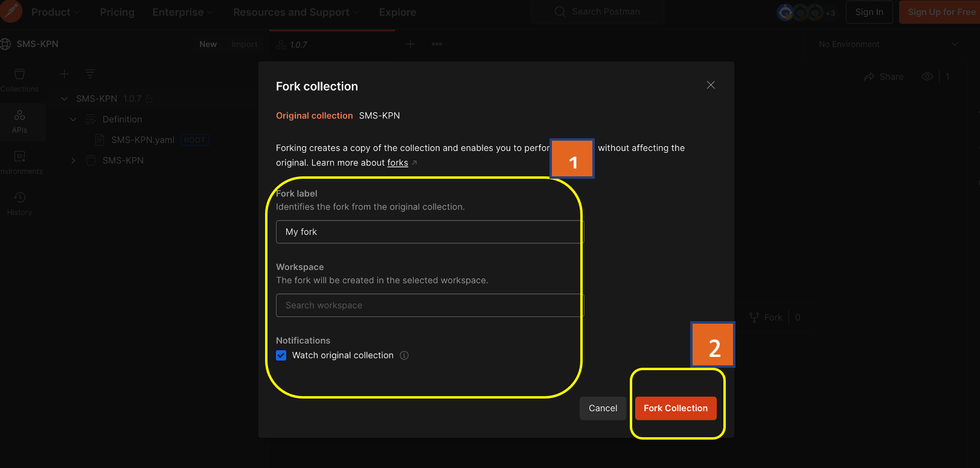Image resolution: width=980 pixels, height=468 pixels.
Task: Click info icon next to Watch original collection
Action: tap(405, 356)
